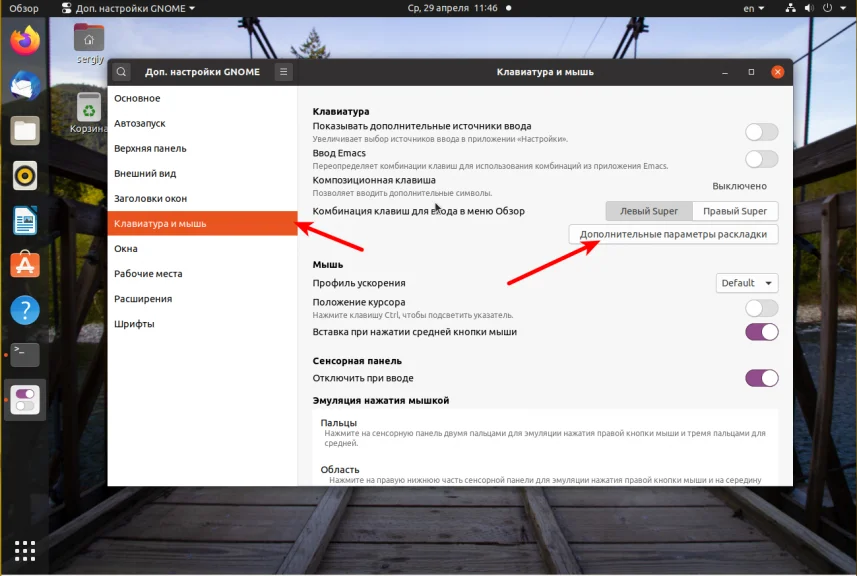Open the search in GNOME Tweaks header
This screenshot has height=576, width=857.
(x=121, y=72)
